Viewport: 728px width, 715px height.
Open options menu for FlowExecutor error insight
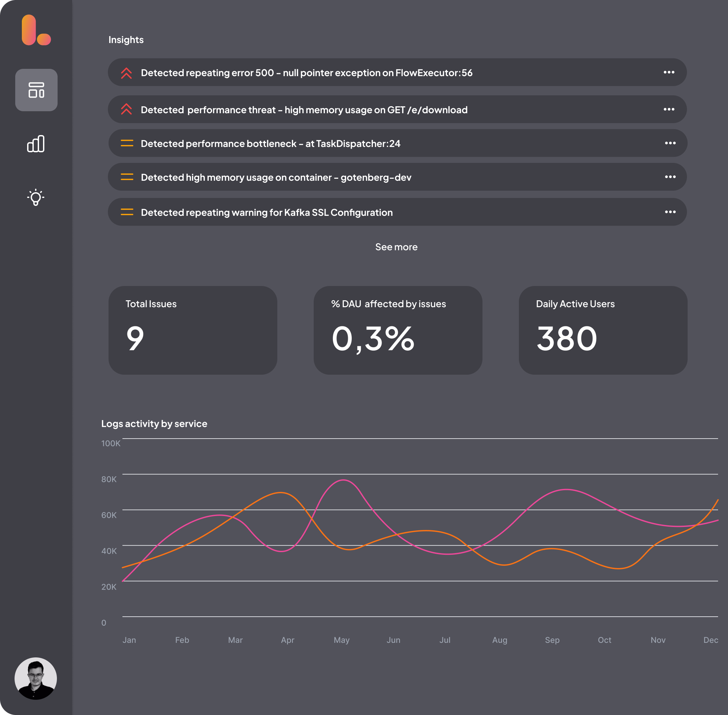coord(670,72)
